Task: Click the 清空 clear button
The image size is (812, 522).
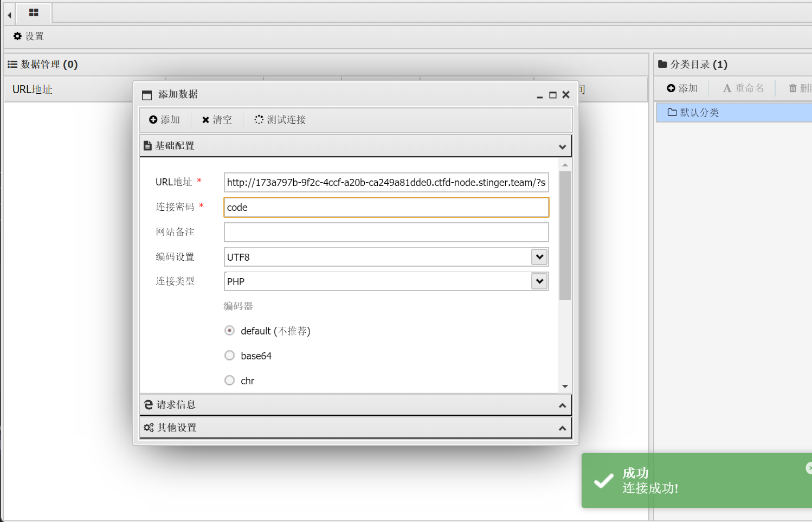Action: pyautogui.click(x=217, y=120)
